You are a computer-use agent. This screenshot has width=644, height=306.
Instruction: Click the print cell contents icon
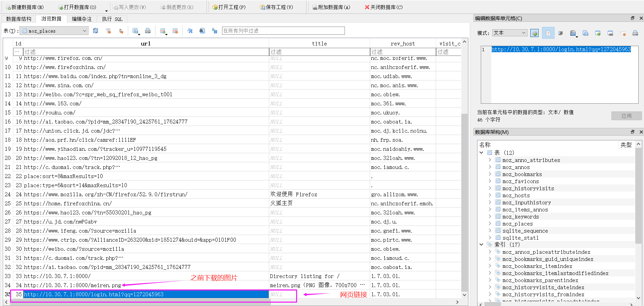(x=635, y=33)
